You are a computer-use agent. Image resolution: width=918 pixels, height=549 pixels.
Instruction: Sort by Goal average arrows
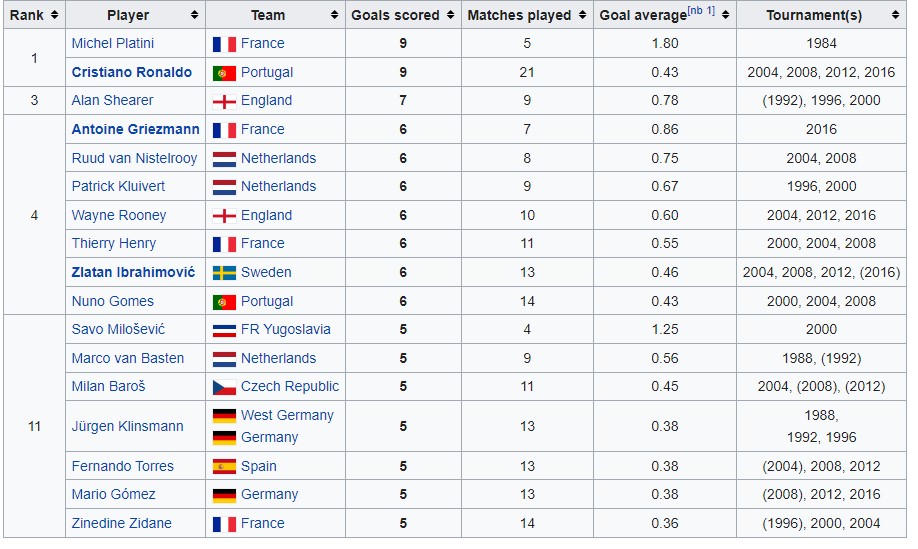coord(725,15)
